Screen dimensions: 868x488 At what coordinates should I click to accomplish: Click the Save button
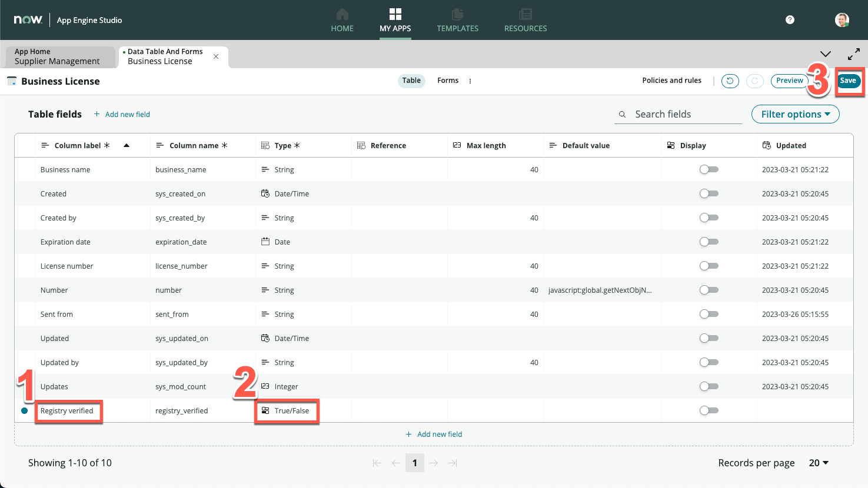click(848, 81)
